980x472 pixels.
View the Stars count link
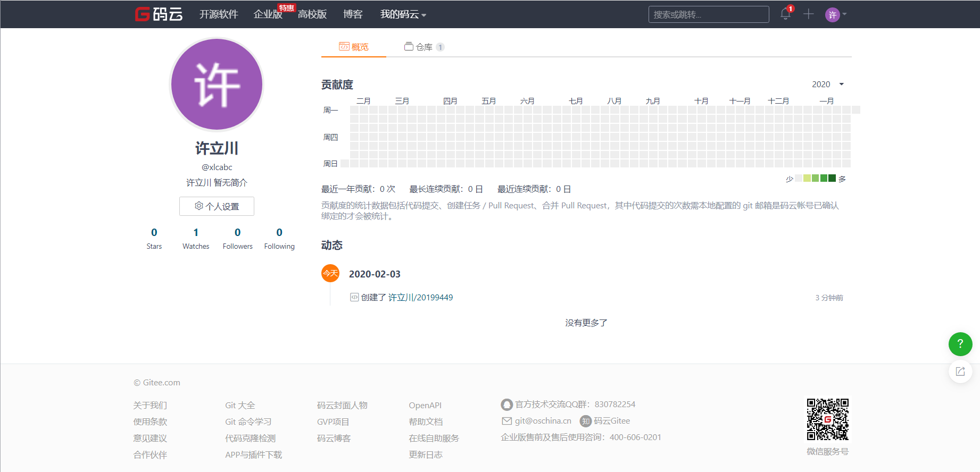(x=154, y=238)
